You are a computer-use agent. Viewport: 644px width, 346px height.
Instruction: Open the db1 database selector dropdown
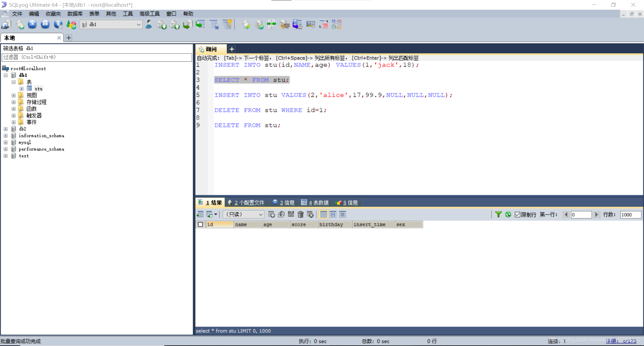click(111, 24)
